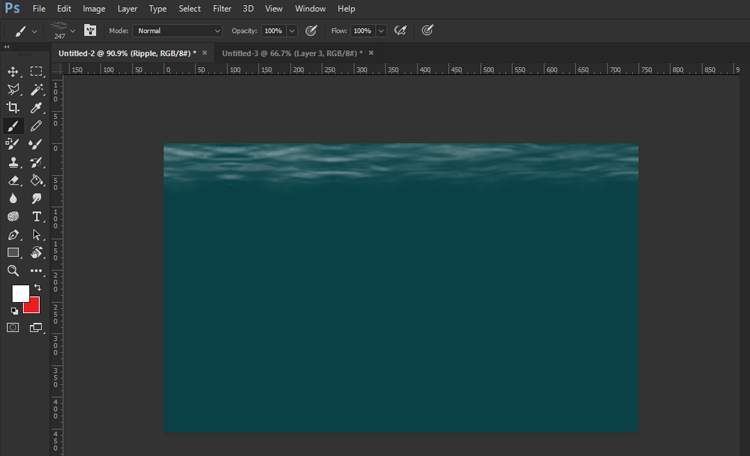Swap foreground and background colors

coord(37,288)
